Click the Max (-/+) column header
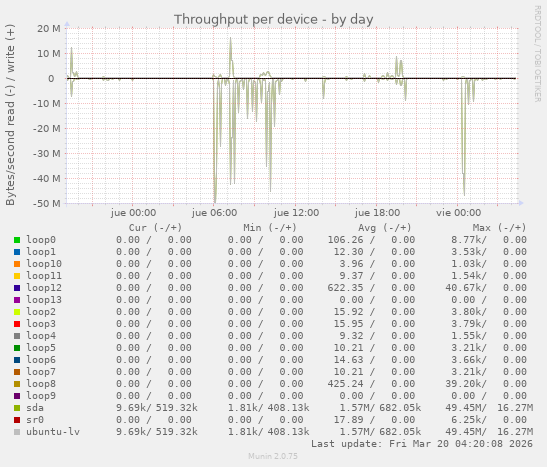Viewport: 547px width, 467px height. point(499,228)
